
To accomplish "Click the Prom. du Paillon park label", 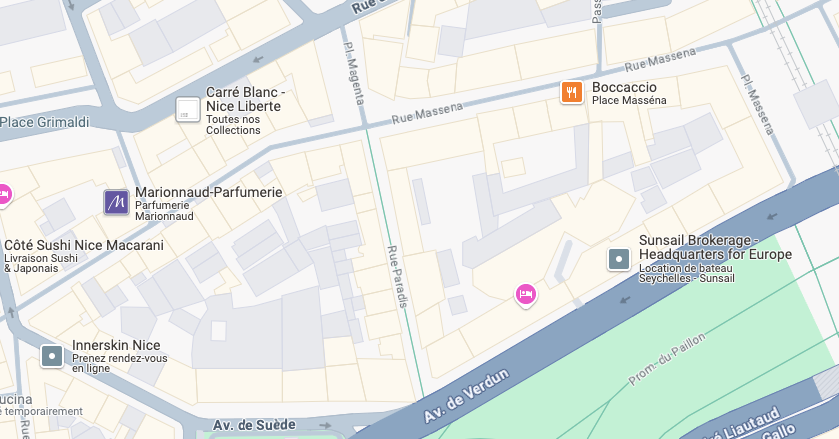I will [x=667, y=359].
